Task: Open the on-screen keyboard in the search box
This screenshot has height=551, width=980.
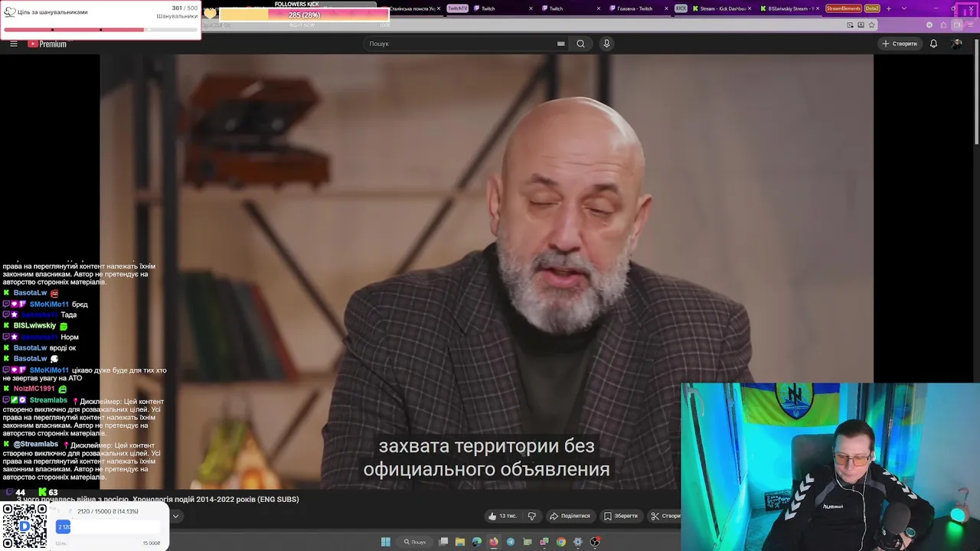Action: (561, 44)
